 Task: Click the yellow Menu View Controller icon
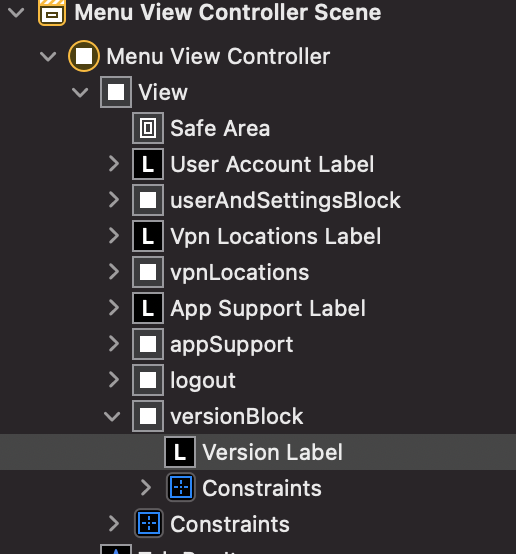[84, 56]
